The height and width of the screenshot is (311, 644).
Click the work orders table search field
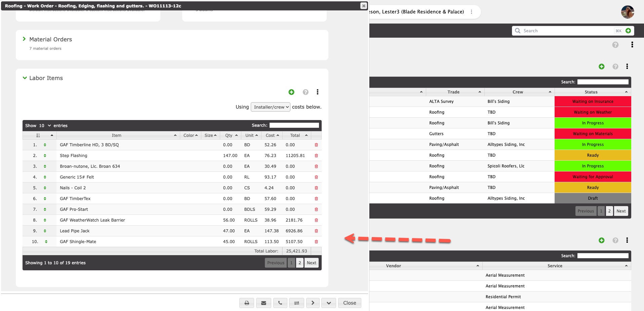[603, 82]
